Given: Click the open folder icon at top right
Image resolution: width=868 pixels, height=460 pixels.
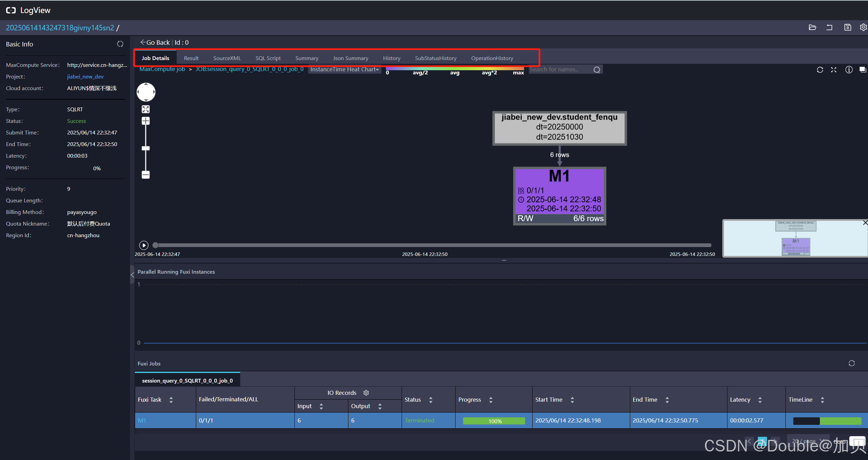Looking at the screenshot, I should point(812,28).
